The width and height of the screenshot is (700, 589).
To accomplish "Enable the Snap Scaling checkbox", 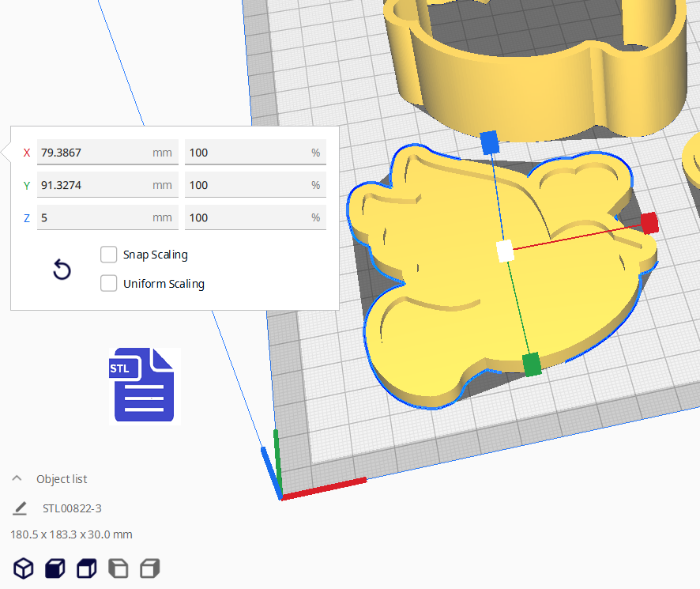I will (109, 255).
